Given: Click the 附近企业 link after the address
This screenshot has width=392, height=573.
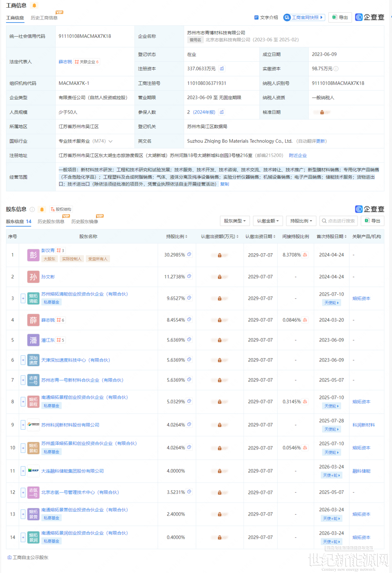Looking at the screenshot, I should point(298,156).
